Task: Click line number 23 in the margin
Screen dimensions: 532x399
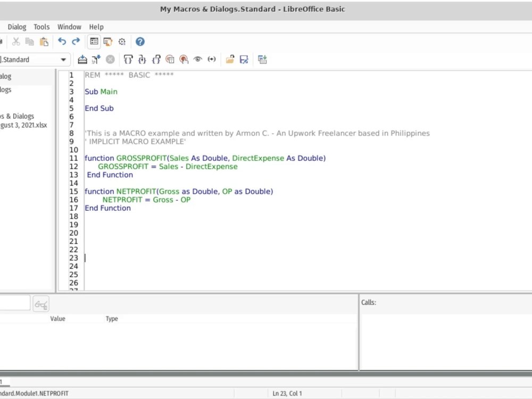Action: 73,258
